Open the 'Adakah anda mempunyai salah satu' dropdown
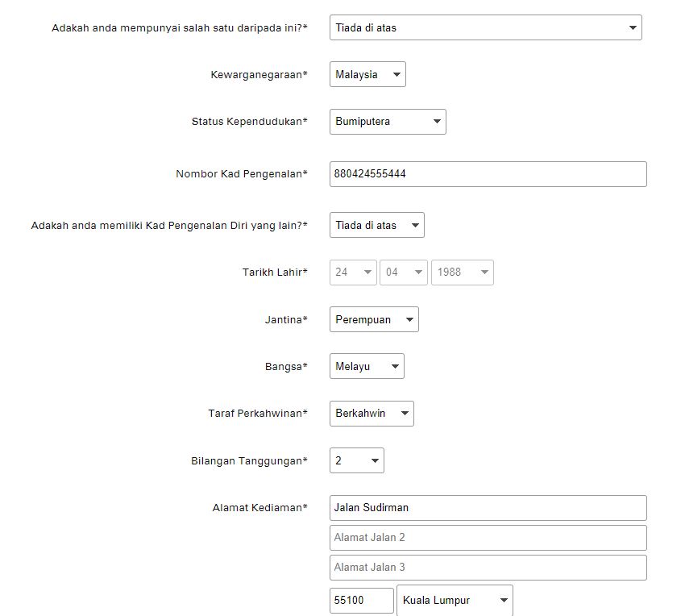This screenshot has height=616, width=685. click(x=485, y=27)
